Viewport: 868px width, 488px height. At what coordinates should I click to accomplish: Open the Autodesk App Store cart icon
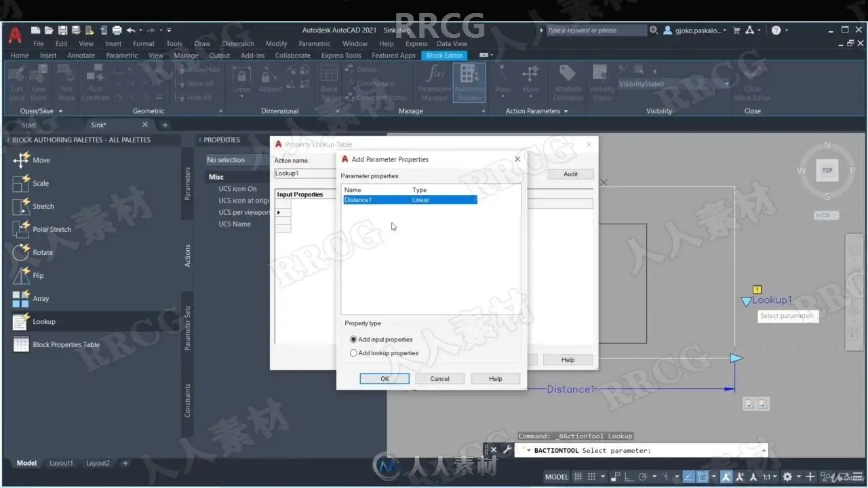(736, 30)
